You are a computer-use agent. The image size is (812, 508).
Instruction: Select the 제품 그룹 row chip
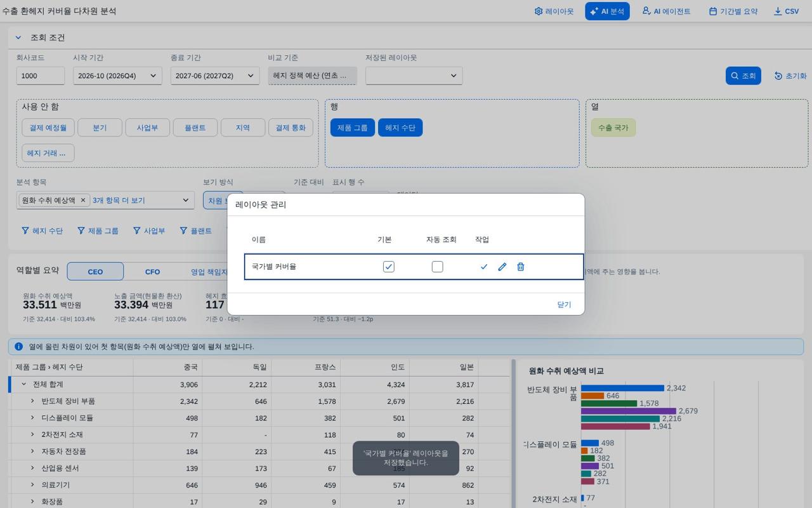coord(352,128)
